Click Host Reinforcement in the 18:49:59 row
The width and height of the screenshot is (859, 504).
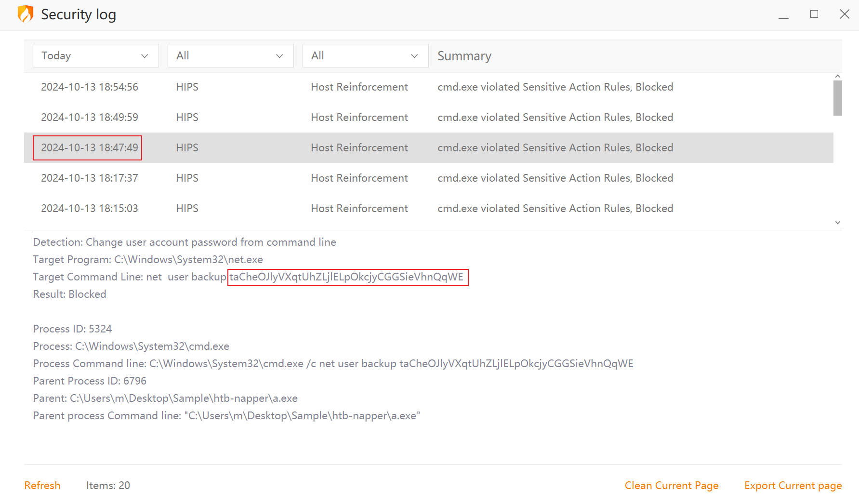pyautogui.click(x=359, y=118)
